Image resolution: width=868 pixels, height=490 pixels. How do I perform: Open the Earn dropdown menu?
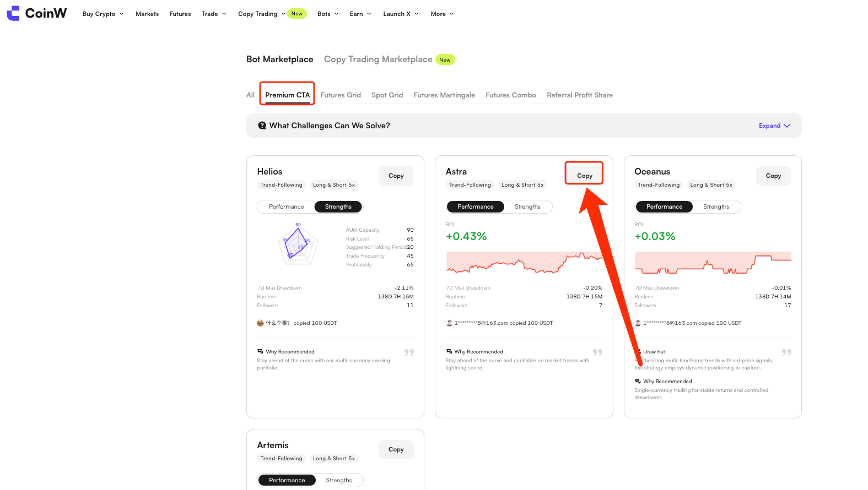(x=360, y=14)
